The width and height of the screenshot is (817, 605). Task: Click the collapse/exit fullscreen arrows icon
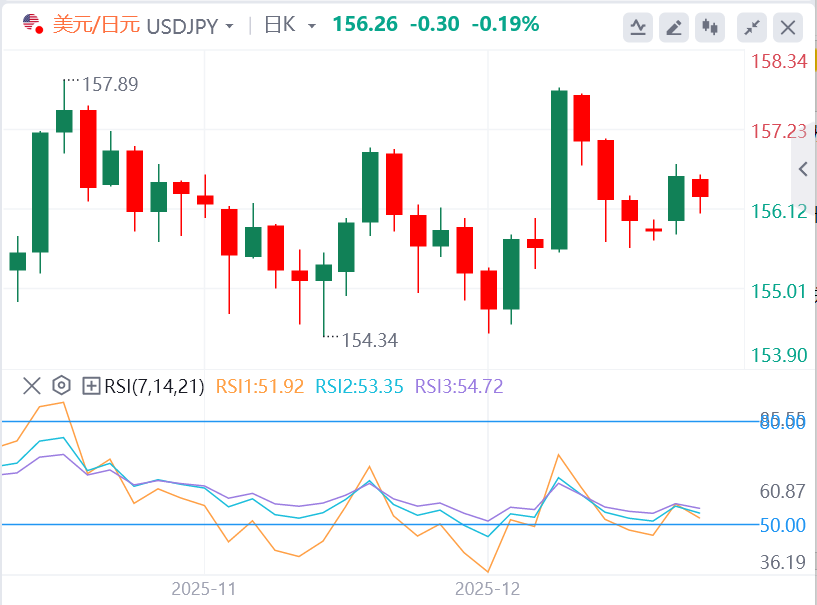[x=750, y=27]
